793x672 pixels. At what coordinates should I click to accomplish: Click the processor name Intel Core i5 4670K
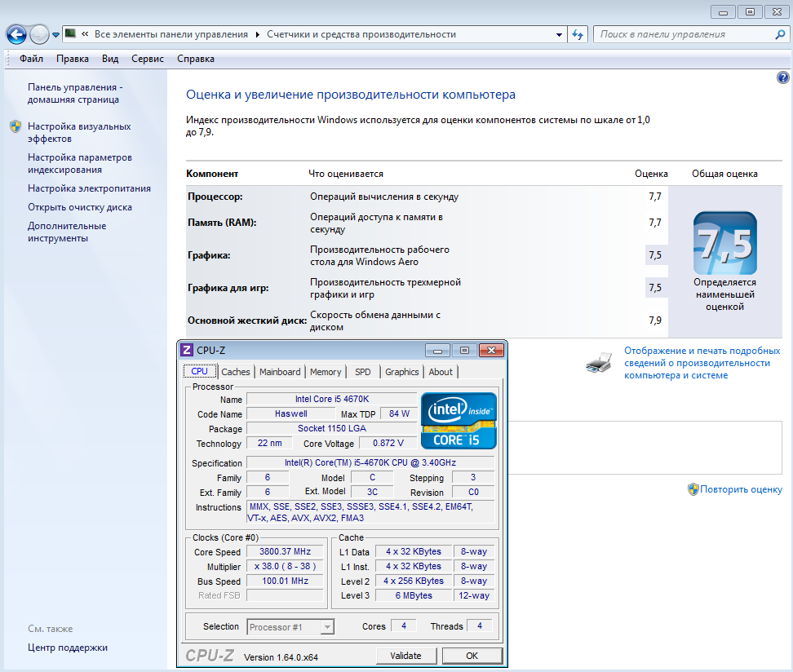point(332,399)
